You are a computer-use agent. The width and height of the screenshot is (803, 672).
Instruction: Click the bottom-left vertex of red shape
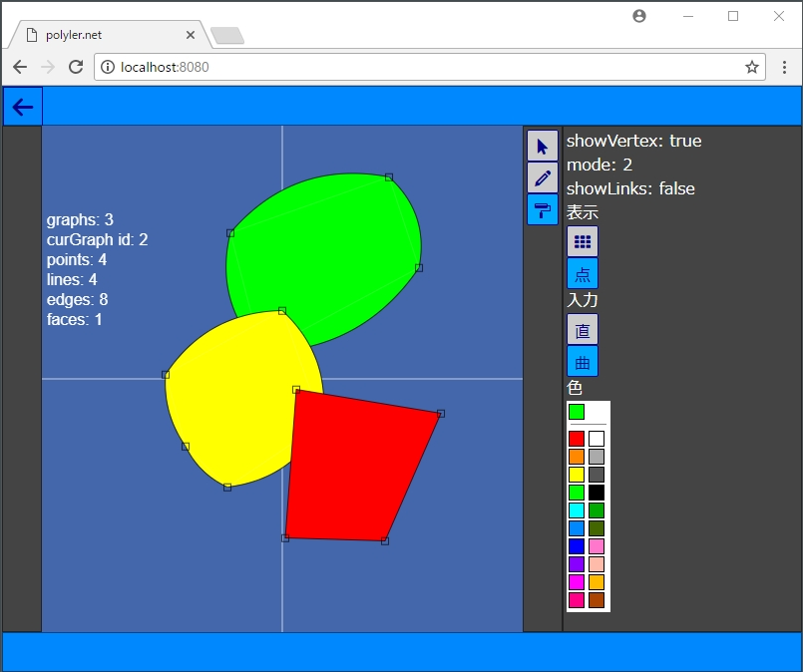(285, 538)
